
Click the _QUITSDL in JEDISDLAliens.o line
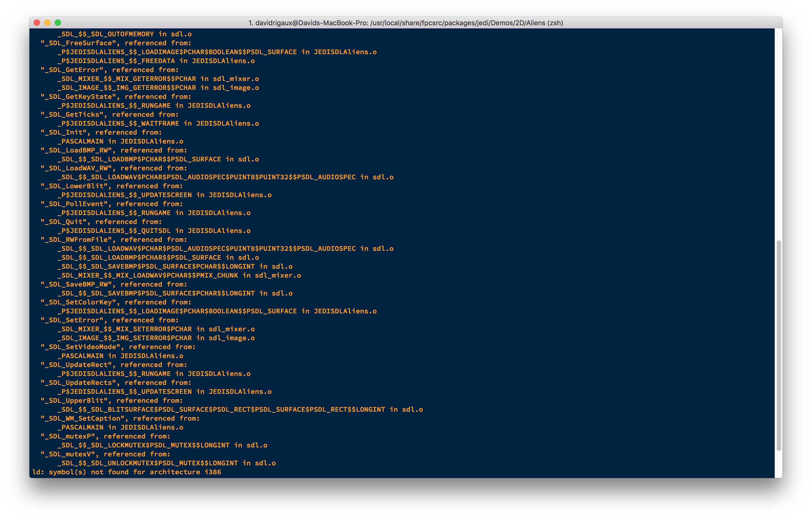click(154, 231)
